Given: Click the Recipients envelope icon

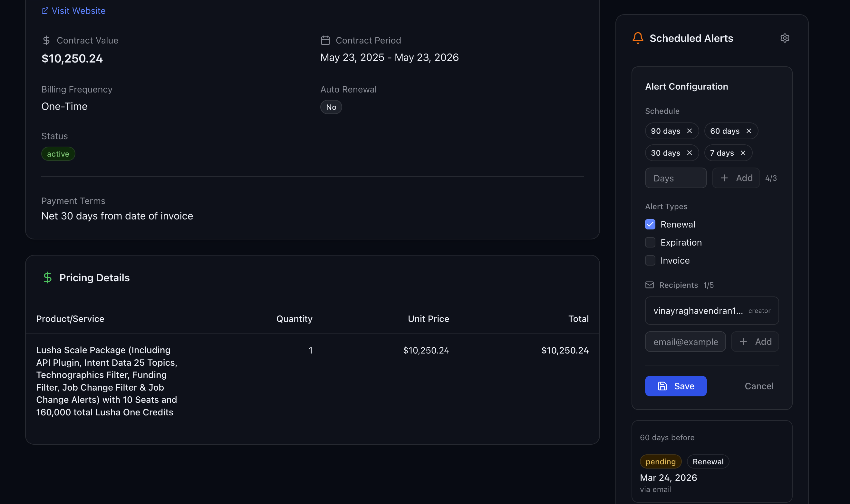Looking at the screenshot, I should [649, 285].
